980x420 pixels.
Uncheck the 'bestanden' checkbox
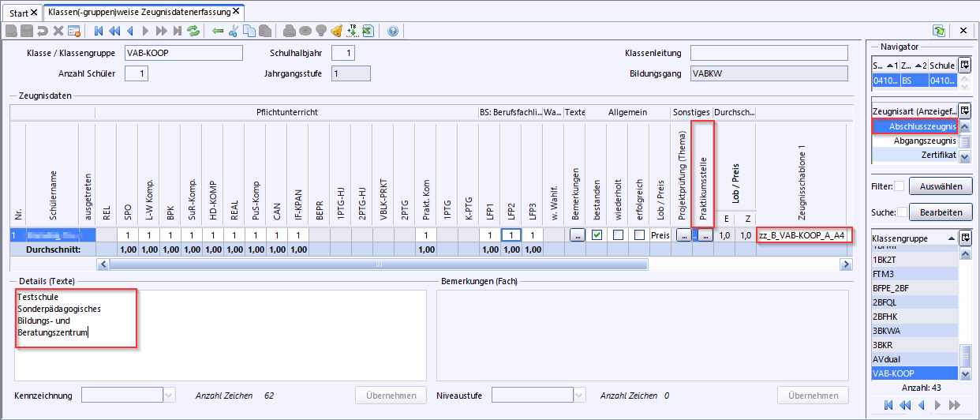tap(597, 235)
